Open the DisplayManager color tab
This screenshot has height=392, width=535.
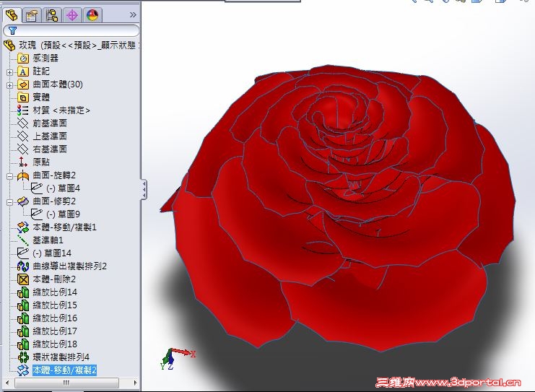point(92,15)
